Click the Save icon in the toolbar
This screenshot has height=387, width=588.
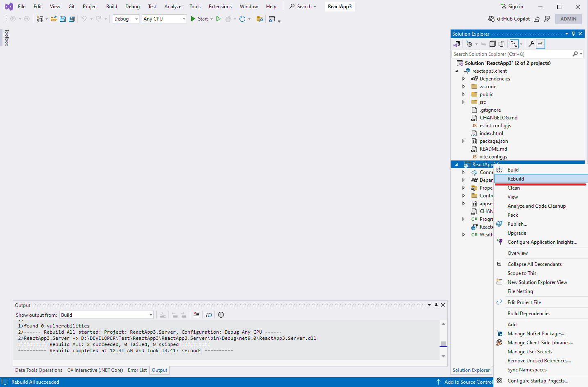(63, 19)
